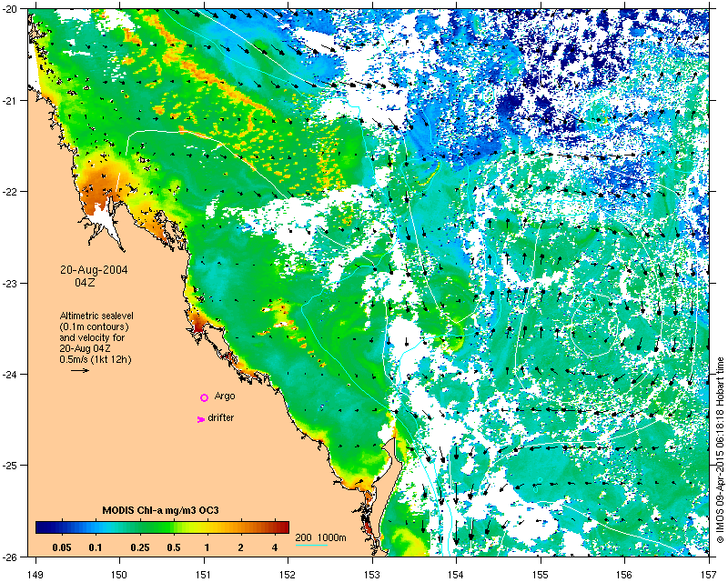Click the "and velocity for" text line

pyautogui.click(x=92, y=337)
